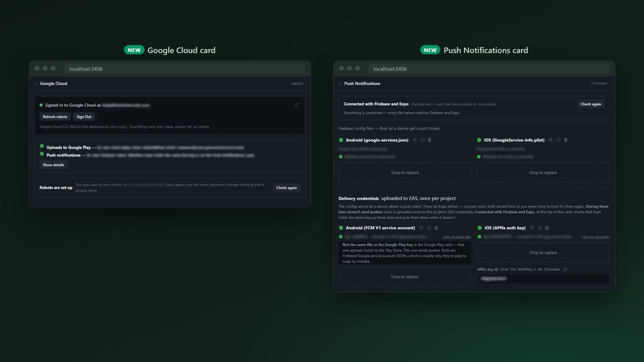Viewport: 644px width, 362px height.
Task: Click green check beside Android FCM V1 service account
Action: (x=341, y=228)
